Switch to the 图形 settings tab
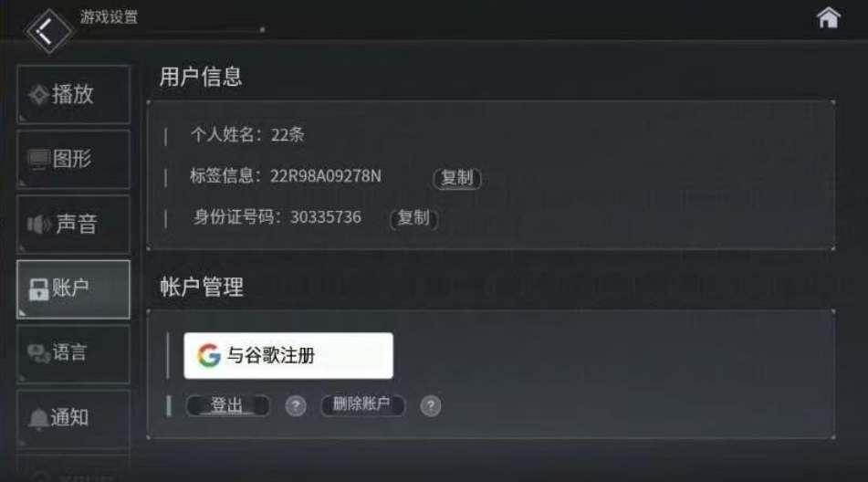The height and width of the screenshot is (482, 868). pyautogui.click(x=74, y=160)
